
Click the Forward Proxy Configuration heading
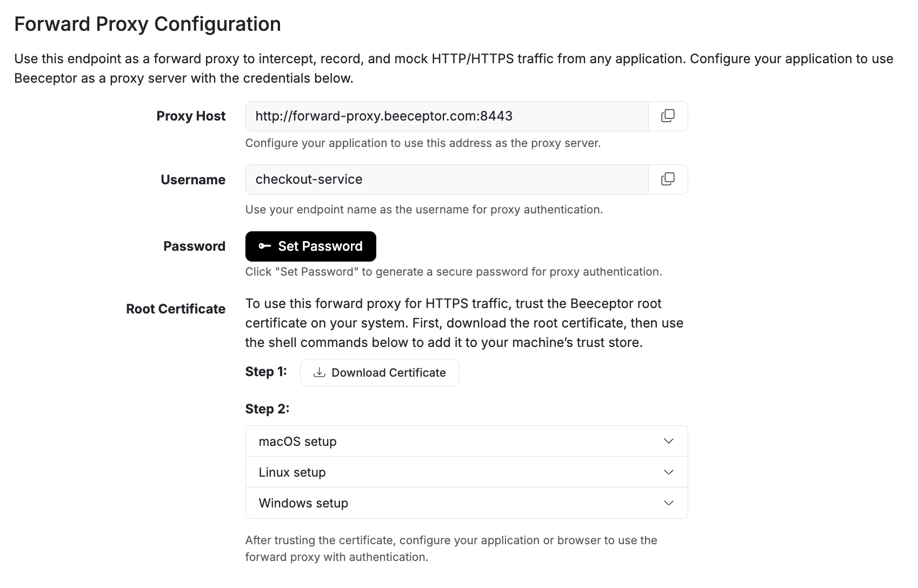[x=148, y=24]
